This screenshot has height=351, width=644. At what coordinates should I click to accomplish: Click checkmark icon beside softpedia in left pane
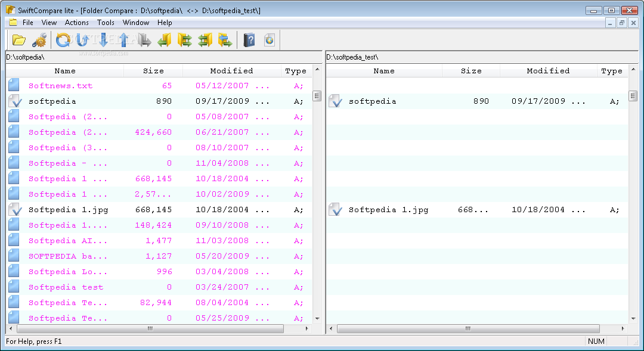click(x=15, y=101)
